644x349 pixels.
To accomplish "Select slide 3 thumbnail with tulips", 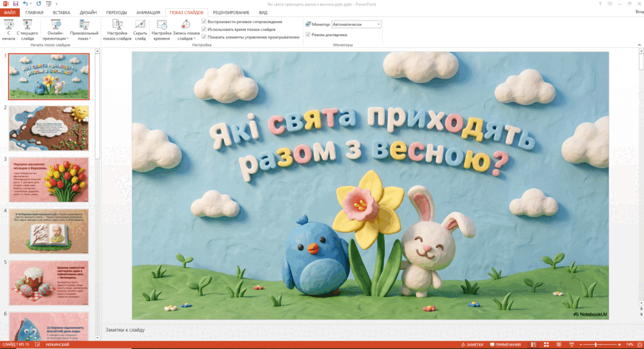I will (49, 179).
